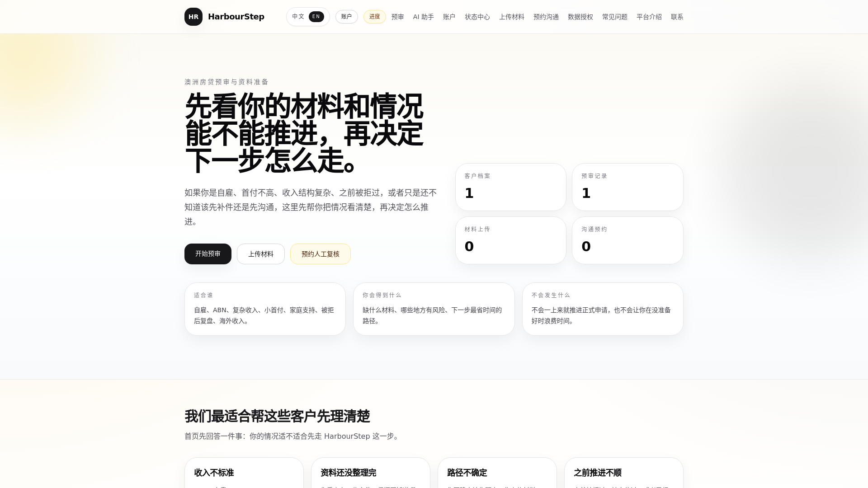
Task: Open the plain 账户 nav link
Action: click(449, 17)
